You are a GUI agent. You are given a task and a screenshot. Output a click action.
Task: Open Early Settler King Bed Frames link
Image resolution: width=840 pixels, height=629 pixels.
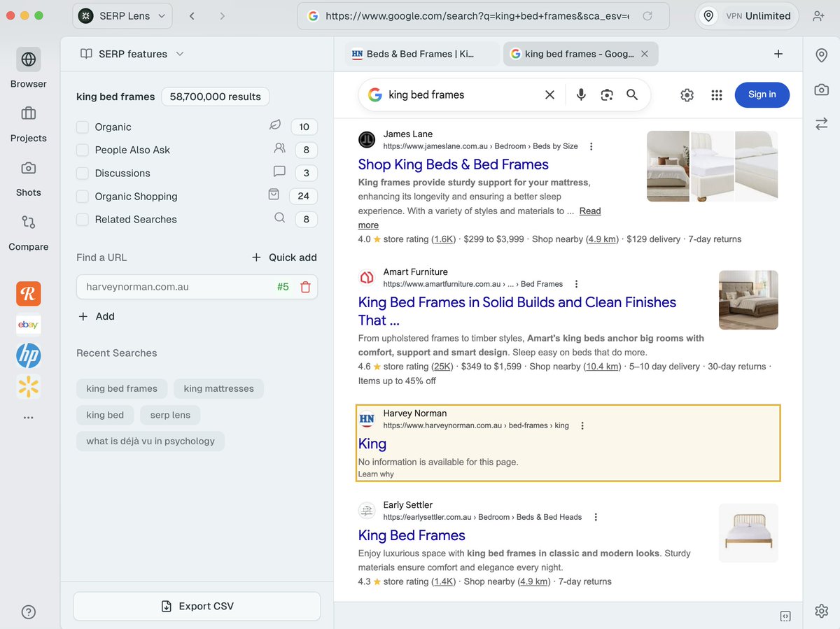tap(412, 535)
